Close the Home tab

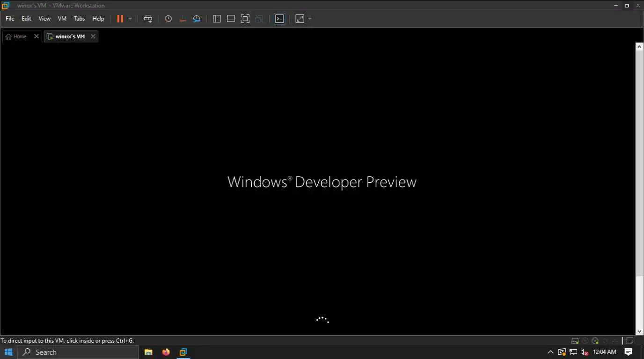[37, 36]
